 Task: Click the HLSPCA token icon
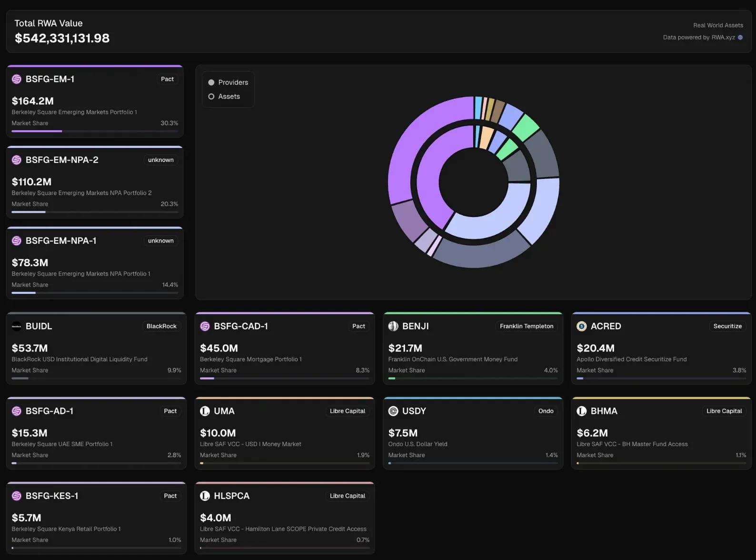(x=205, y=496)
